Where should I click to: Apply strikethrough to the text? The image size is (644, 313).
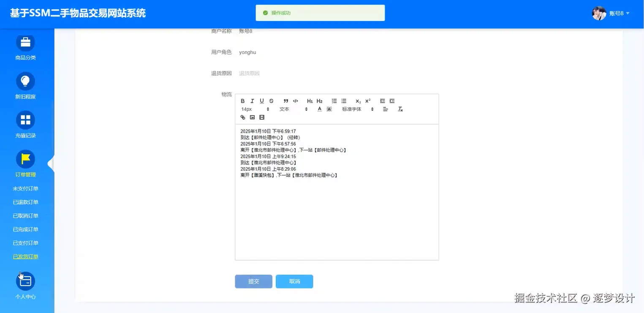point(271,101)
